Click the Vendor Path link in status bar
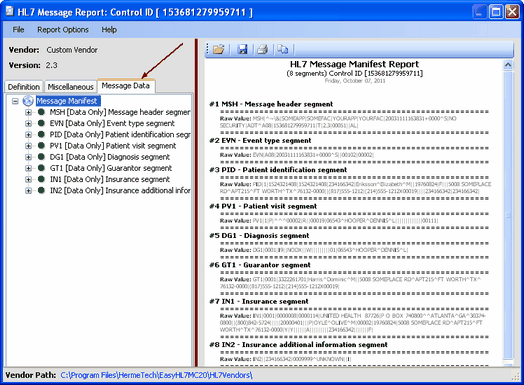Screen dimensions: 524x385 [x=156, y=375]
